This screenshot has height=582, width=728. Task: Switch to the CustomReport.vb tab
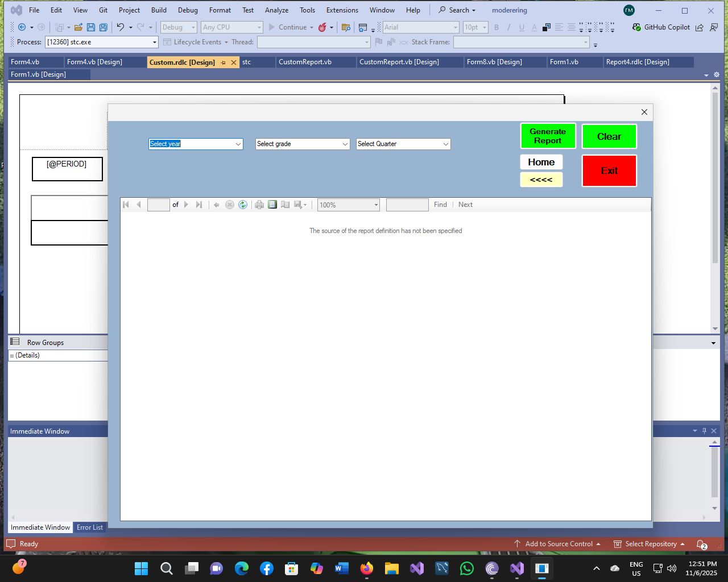[305, 62]
